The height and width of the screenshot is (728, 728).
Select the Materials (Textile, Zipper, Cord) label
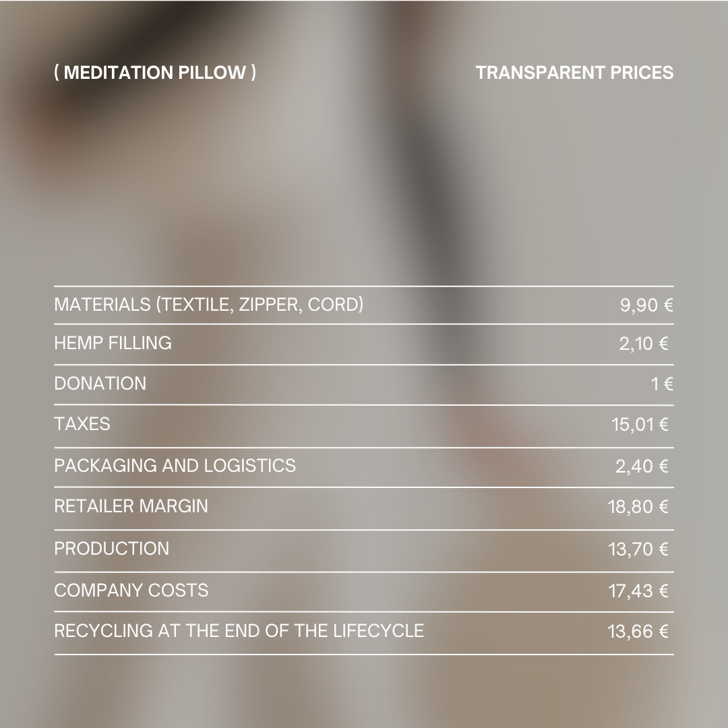209,305
